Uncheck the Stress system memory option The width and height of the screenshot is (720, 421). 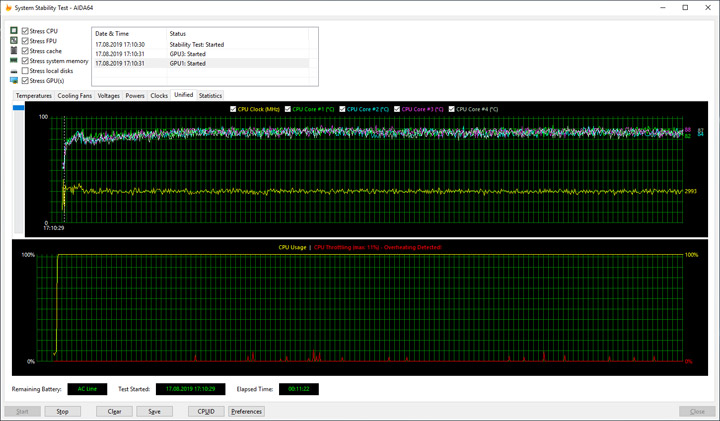(x=26, y=61)
